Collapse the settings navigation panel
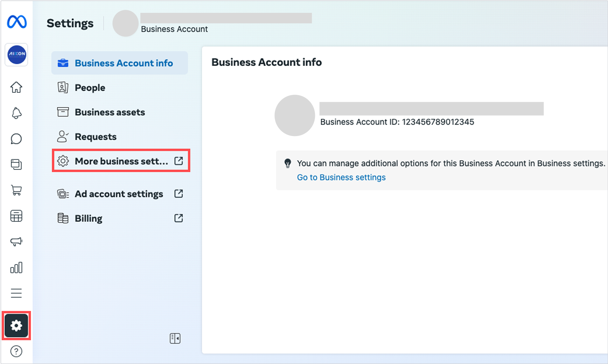This screenshot has width=608, height=364. [175, 338]
